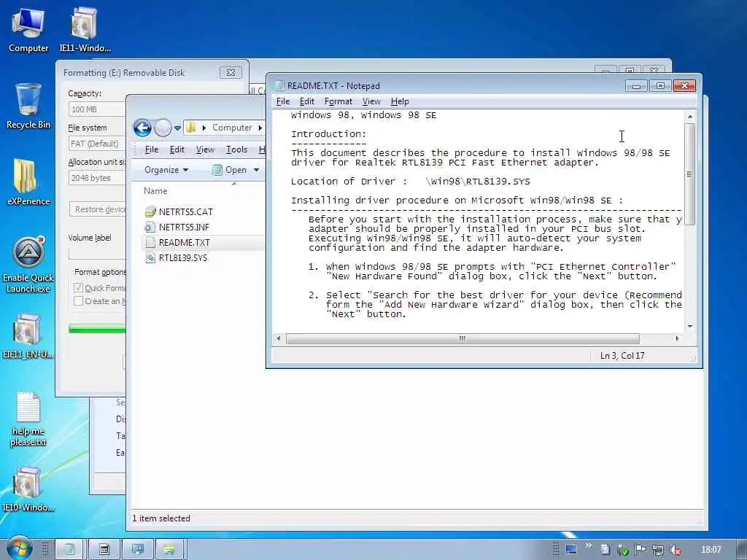Click the green formatting progress bar
This screenshot has height=560, width=747.
[97, 328]
